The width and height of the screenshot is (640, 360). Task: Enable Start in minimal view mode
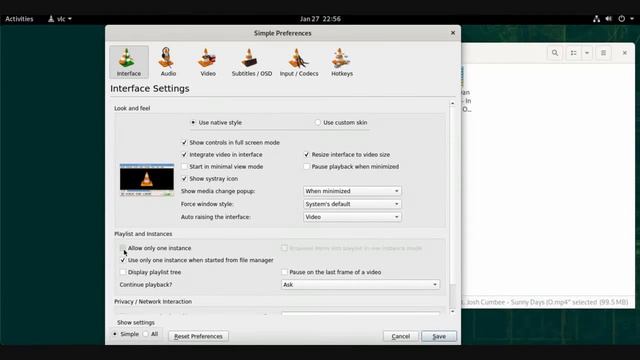pos(222,167)
